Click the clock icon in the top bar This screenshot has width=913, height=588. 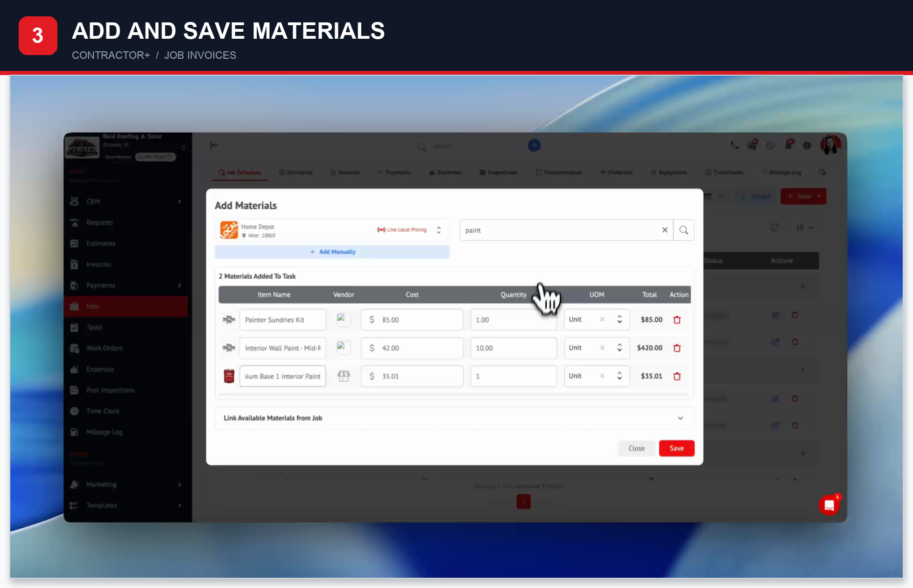(x=770, y=146)
